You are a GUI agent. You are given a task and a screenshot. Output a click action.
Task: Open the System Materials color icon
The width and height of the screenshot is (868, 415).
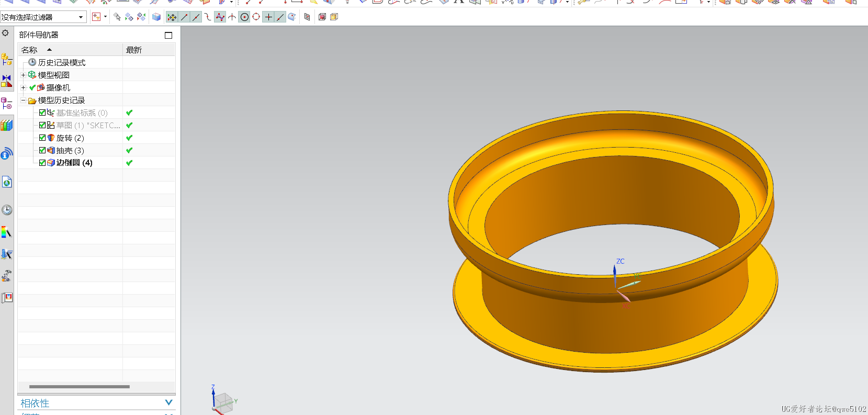point(6,232)
